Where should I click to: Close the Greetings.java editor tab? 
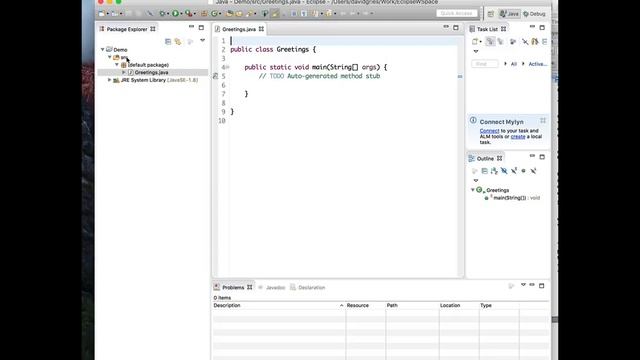[261, 29]
